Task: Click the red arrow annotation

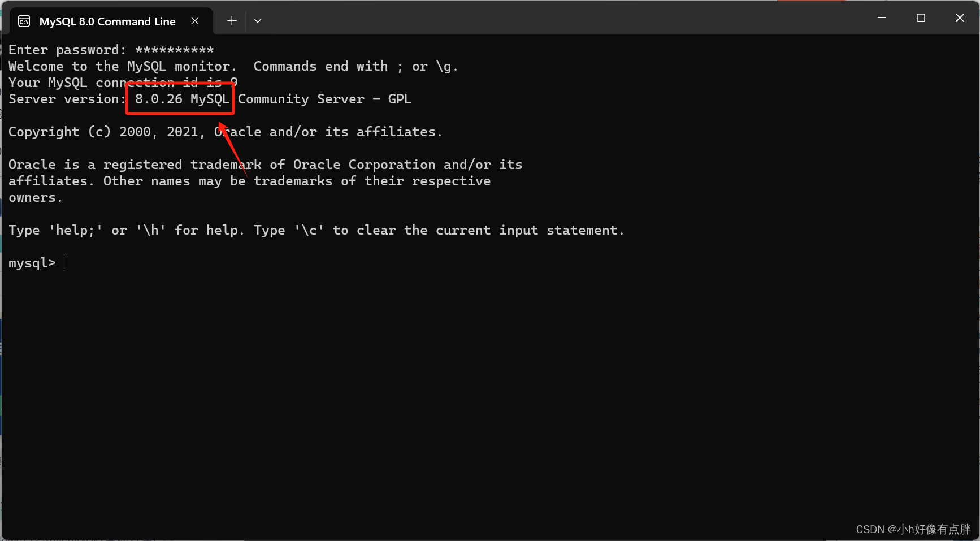Action: [x=233, y=149]
